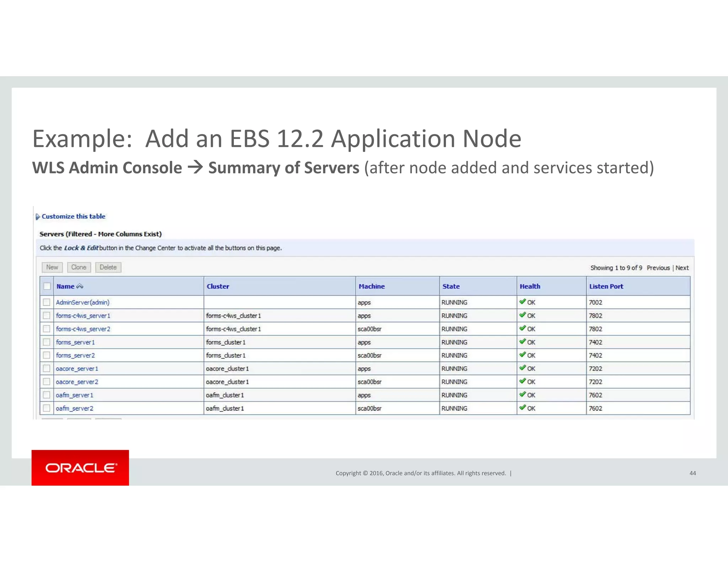Open the oafm_server1 server link
Viewport: 728px width, 562px height.
point(74,395)
